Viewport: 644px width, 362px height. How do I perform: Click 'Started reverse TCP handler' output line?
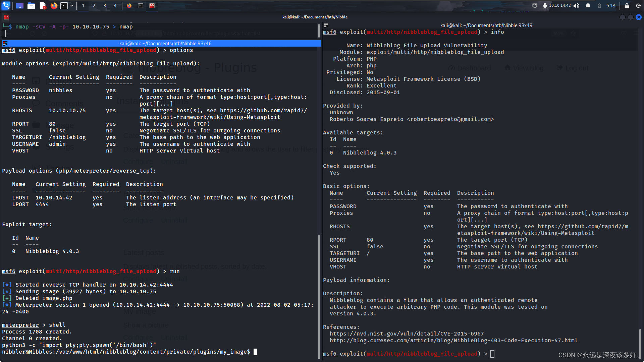tap(88, 285)
